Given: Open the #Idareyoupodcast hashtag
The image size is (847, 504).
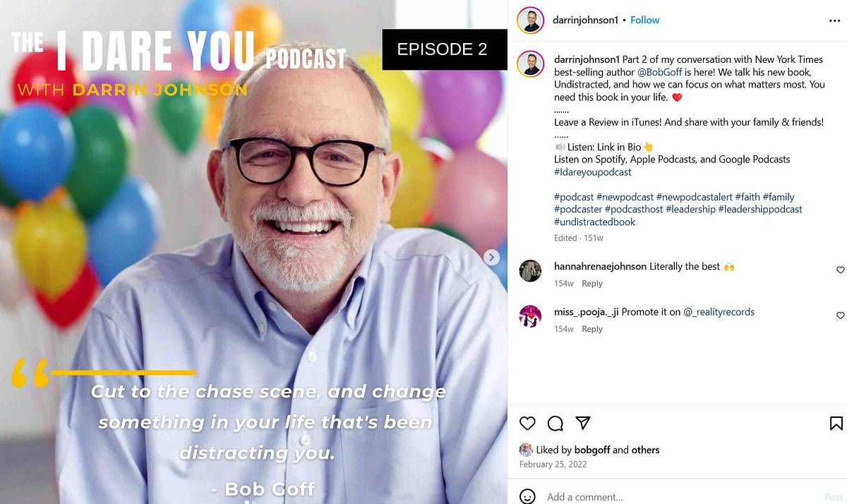Looking at the screenshot, I should coord(593,172).
